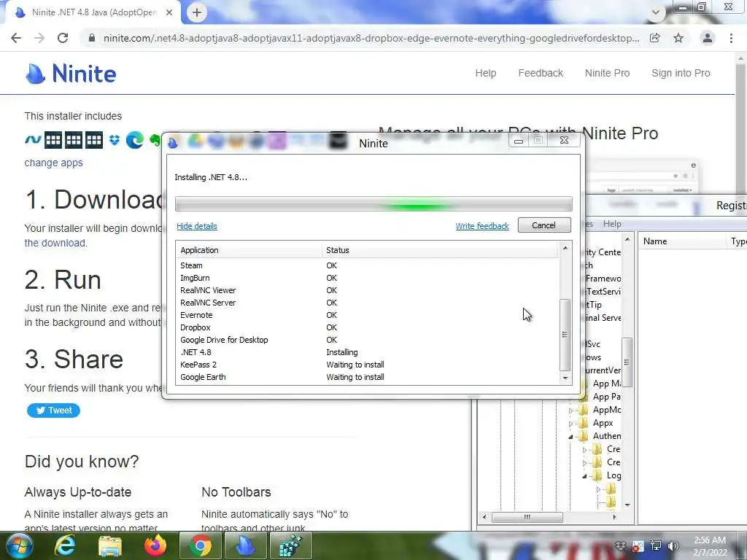Viewport: 747px width, 560px height.
Task: Click the Name column header in Registry Editor
Action: [x=681, y=241]
